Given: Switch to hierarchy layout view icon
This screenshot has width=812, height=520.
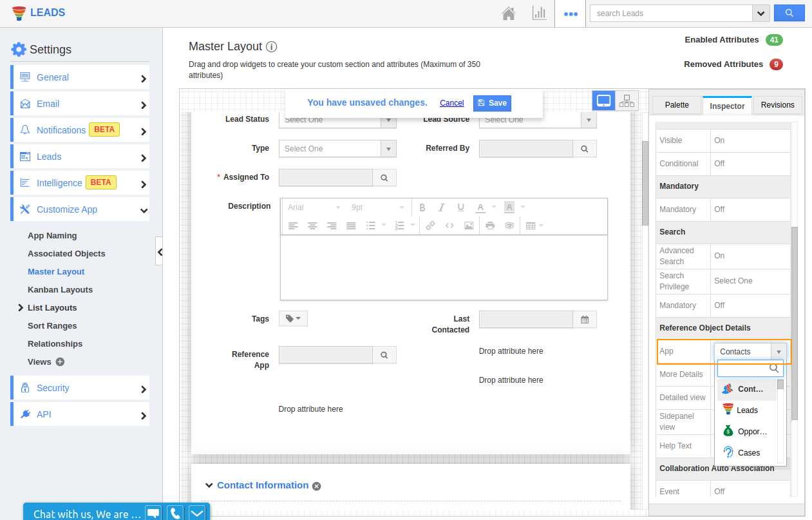Looking at the screenshot, I should point(627,101).
